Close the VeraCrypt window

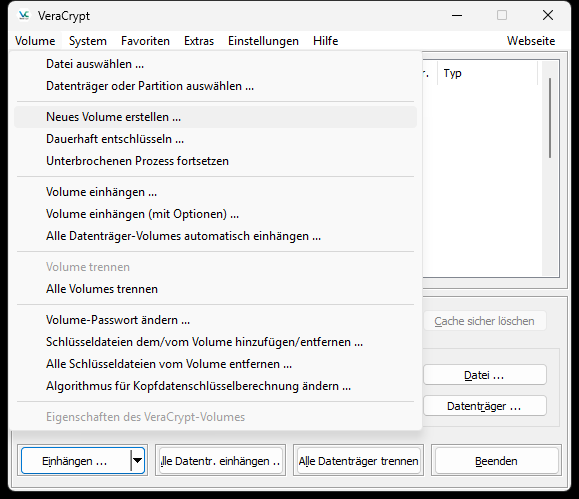(x=548, y=16)
